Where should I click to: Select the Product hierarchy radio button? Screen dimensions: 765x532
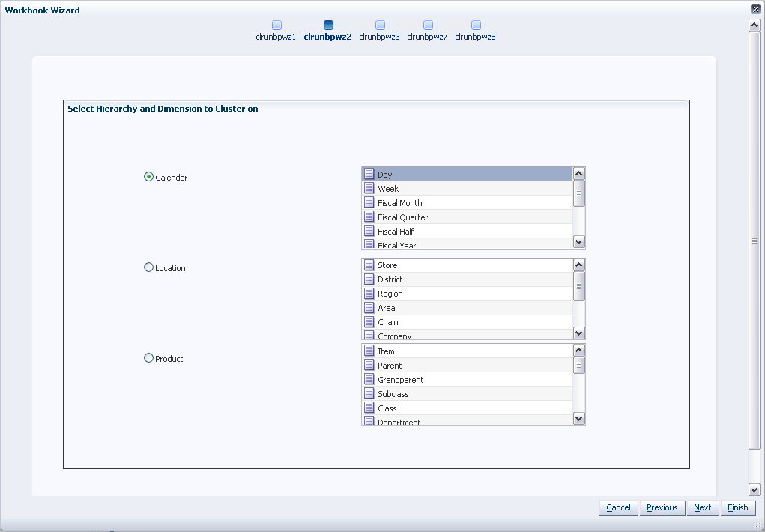click(x=148, y=358)
